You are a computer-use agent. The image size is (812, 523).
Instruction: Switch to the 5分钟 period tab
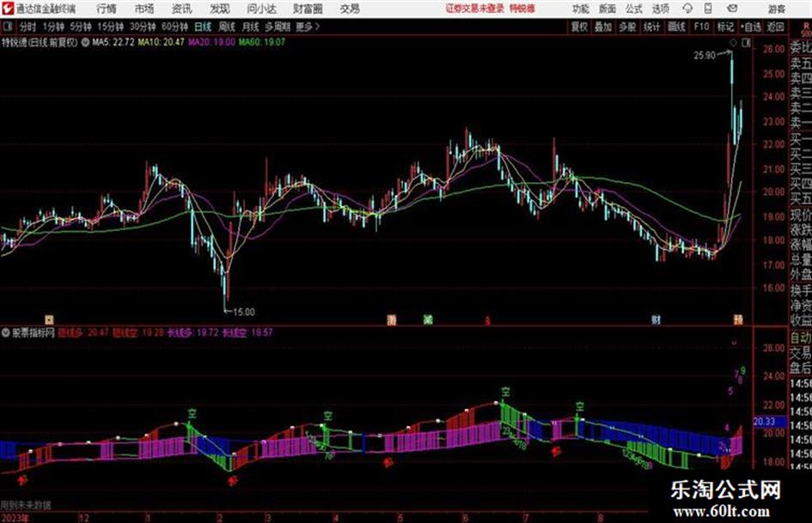coord(80,27)
